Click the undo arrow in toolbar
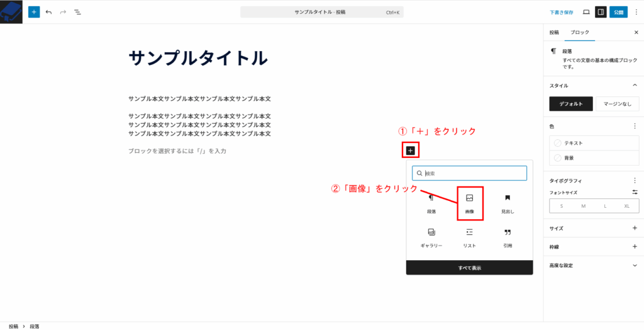644x330 pixels. (48, 12)
